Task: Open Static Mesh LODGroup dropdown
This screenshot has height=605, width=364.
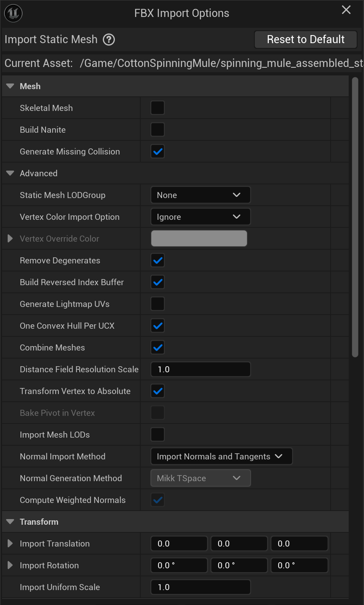Action: point(201,195)
